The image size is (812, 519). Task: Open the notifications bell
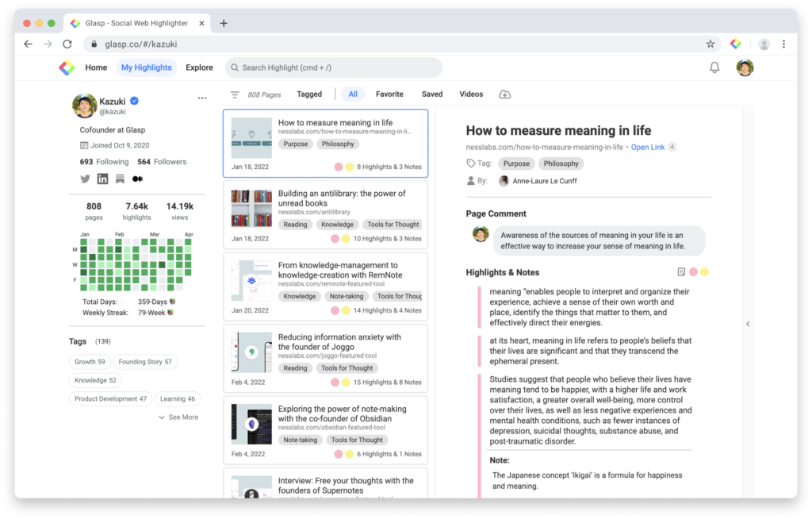714,67
